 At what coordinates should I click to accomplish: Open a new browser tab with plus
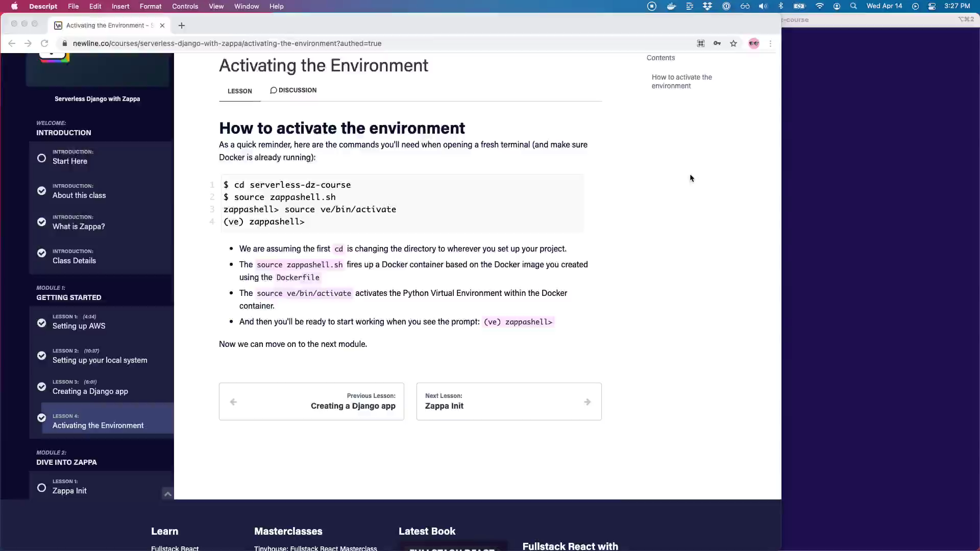point(181,26)
